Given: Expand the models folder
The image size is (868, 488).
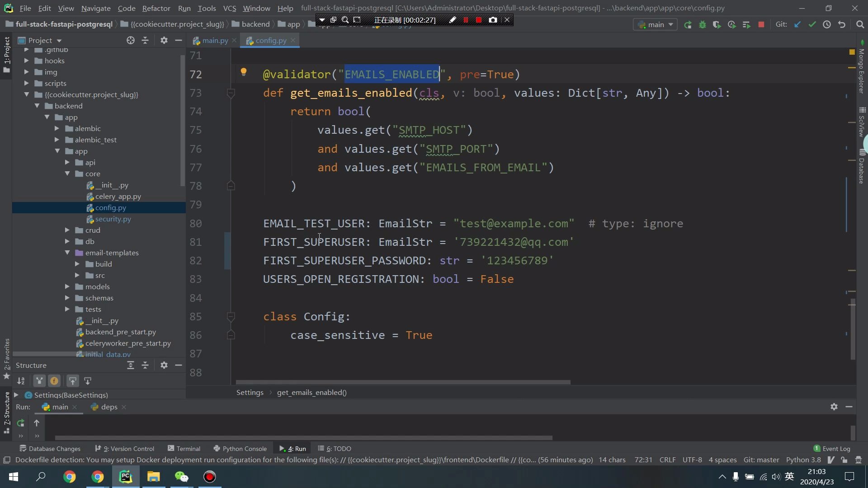Looking at the screenshot, I should coord(67,286).
